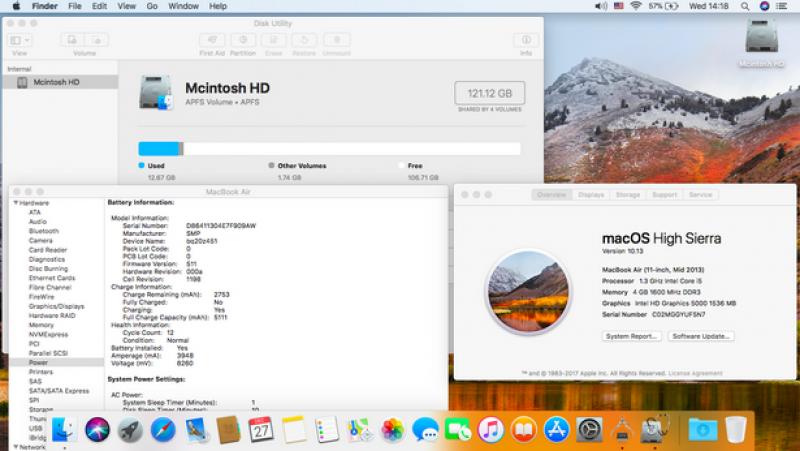Select ATA in hardware list
The width and height of the screenshot is (800, 451).
tap(35, 212)
